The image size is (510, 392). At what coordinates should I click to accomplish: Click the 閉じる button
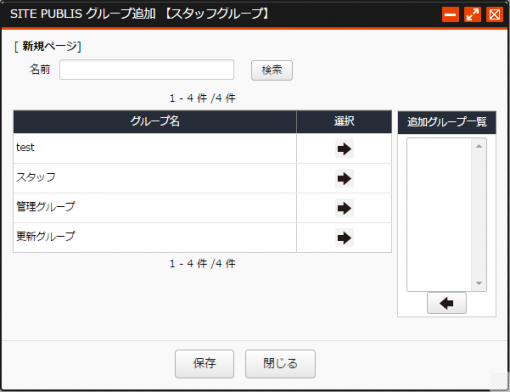280,364
